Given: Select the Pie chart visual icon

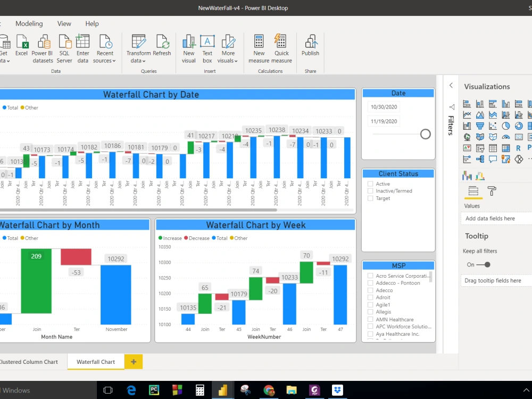Looking at the screenshot, I should click(x=506, y=126).
